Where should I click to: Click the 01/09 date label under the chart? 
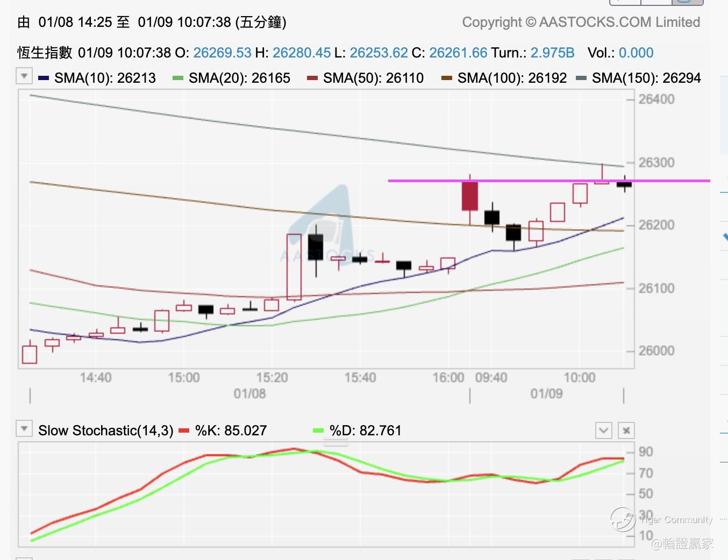(x=546, y=394)
